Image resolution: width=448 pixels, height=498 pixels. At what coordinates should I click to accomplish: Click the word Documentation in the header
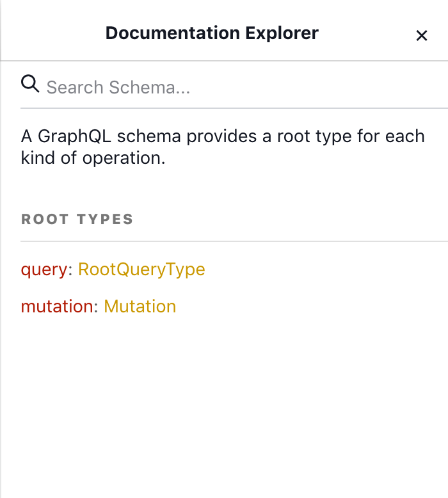coord(173,33)
